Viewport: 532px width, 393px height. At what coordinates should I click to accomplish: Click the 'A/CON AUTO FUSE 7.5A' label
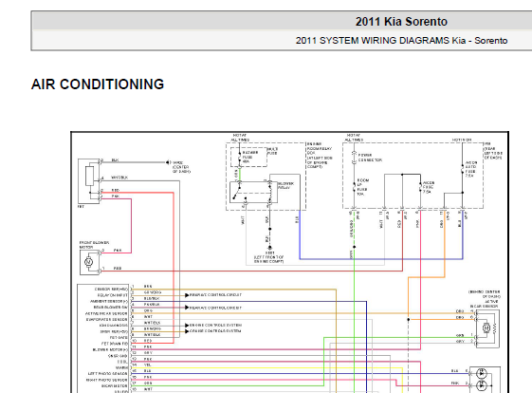pos(470,169)
